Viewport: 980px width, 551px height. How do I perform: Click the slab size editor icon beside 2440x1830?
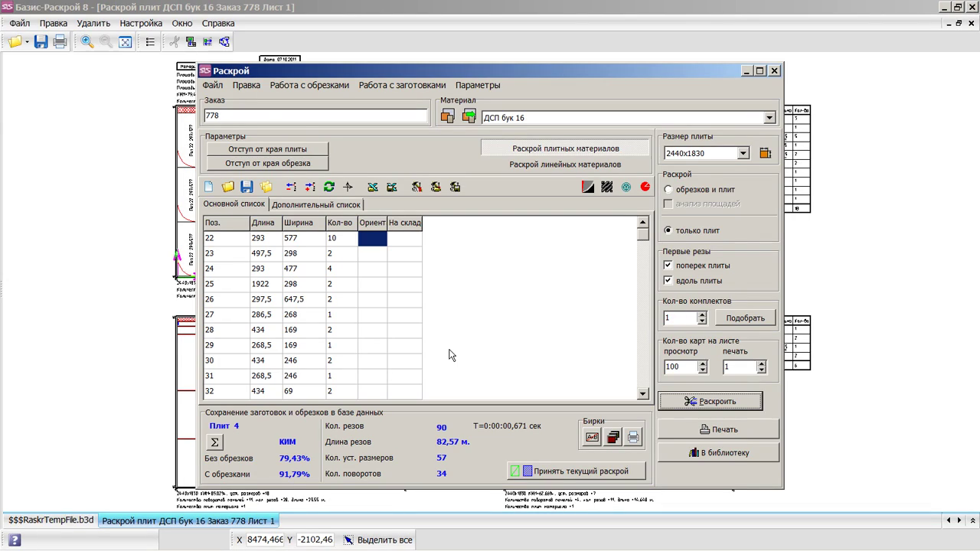pyautogui.click(x=765, y=153)
